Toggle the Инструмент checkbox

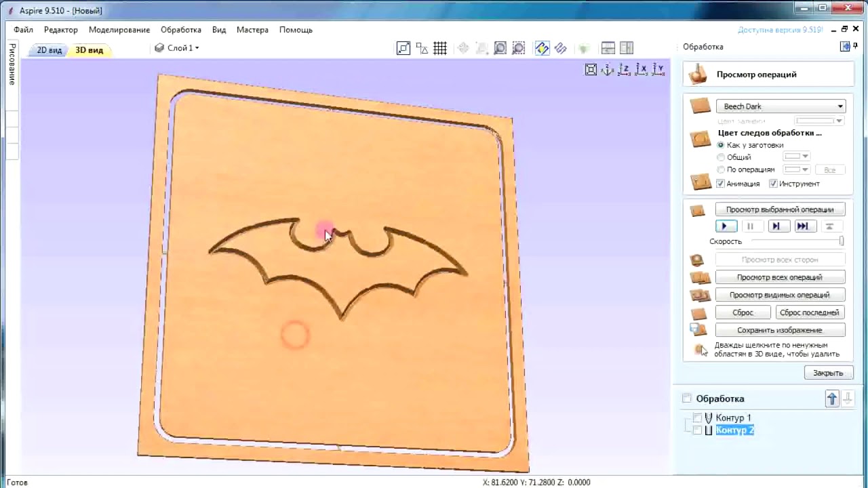(773, 184)
